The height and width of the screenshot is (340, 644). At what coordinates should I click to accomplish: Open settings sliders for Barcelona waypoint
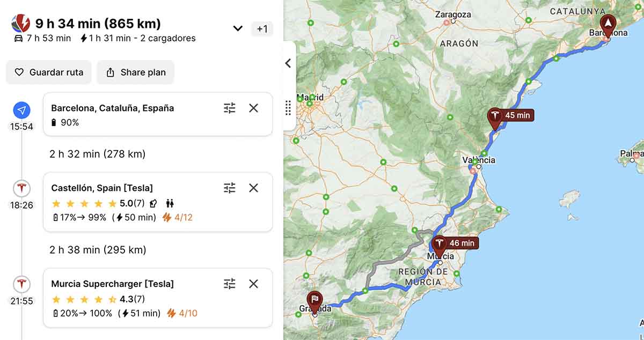pos(230,108)
